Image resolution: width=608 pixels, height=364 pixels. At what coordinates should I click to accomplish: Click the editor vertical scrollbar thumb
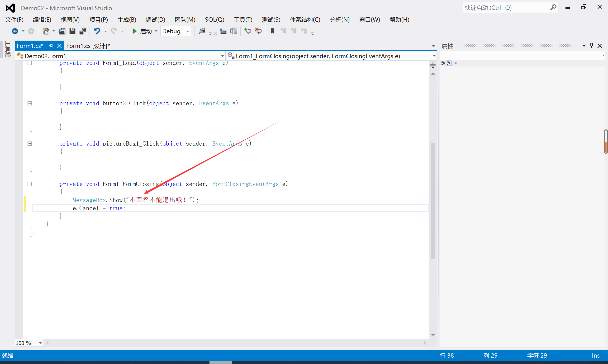pyautogui.click(x=433, y=201)
